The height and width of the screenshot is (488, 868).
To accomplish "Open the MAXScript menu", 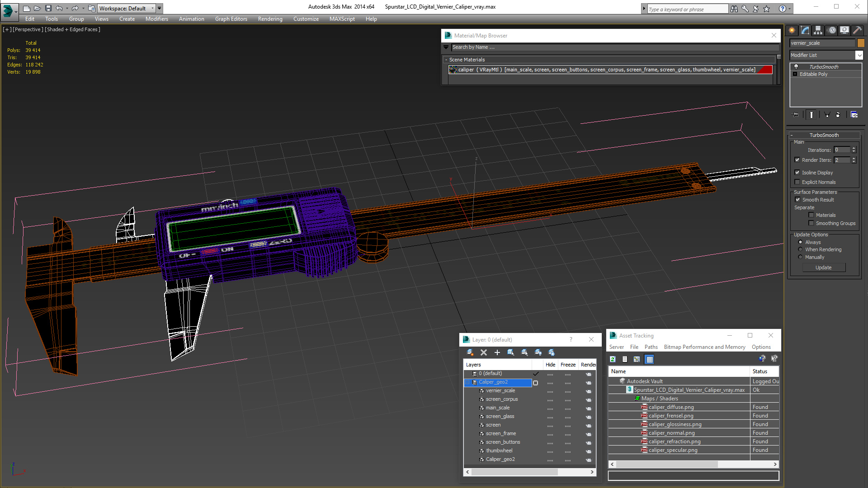I will point(342,19).
